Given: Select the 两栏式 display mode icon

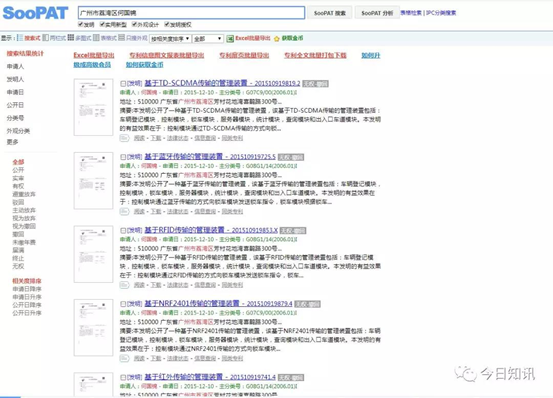Looking at the screenshot, I should coord(45,38).
